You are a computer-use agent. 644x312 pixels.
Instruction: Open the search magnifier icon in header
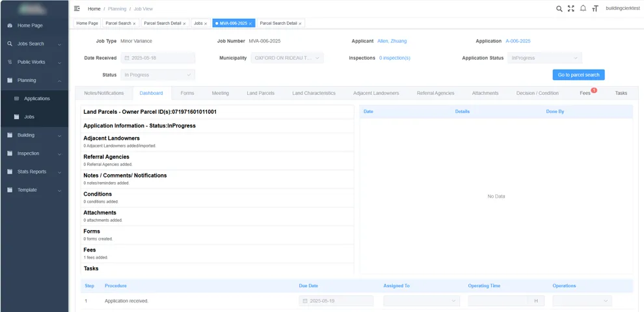(x=559, y=8)
